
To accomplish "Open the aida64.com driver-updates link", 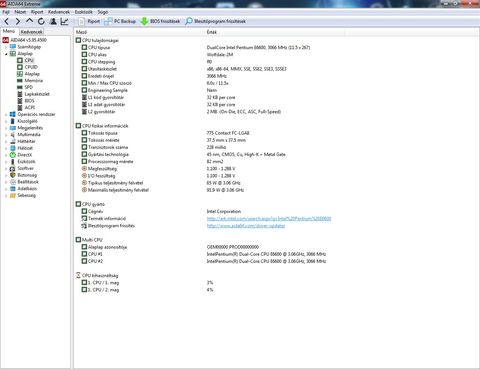I will [x=246, y=226].
